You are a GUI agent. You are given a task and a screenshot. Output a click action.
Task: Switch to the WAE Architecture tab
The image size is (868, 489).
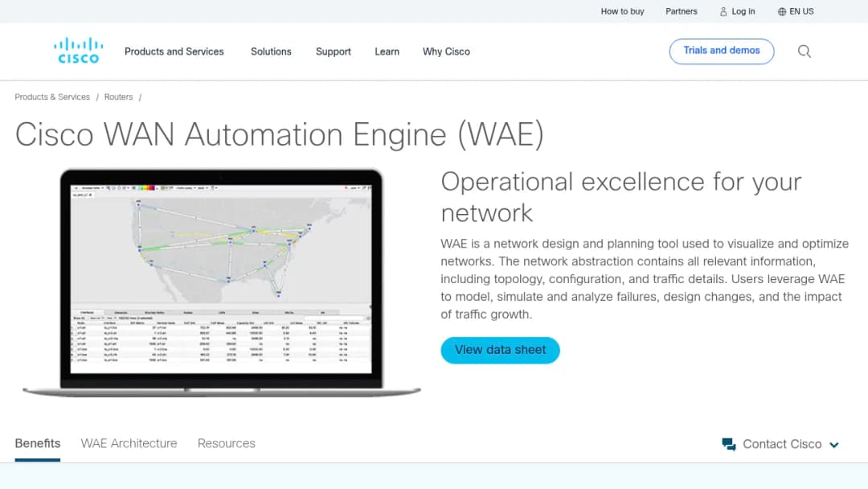pos(129,444)
